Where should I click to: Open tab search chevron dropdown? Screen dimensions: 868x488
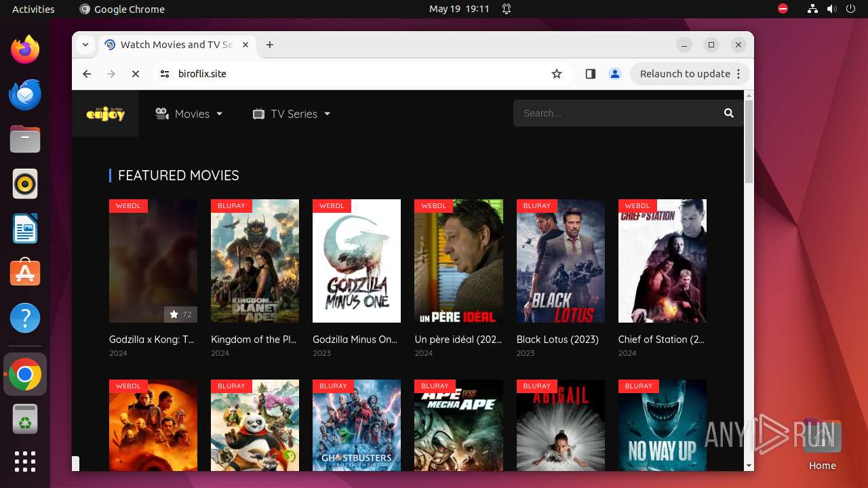[85, 45]
